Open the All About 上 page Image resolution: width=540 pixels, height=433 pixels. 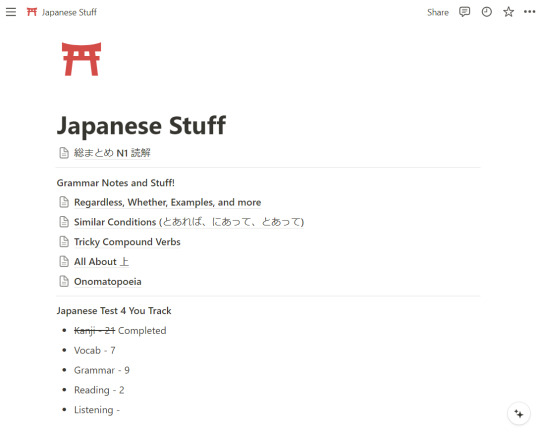point(102,262)
